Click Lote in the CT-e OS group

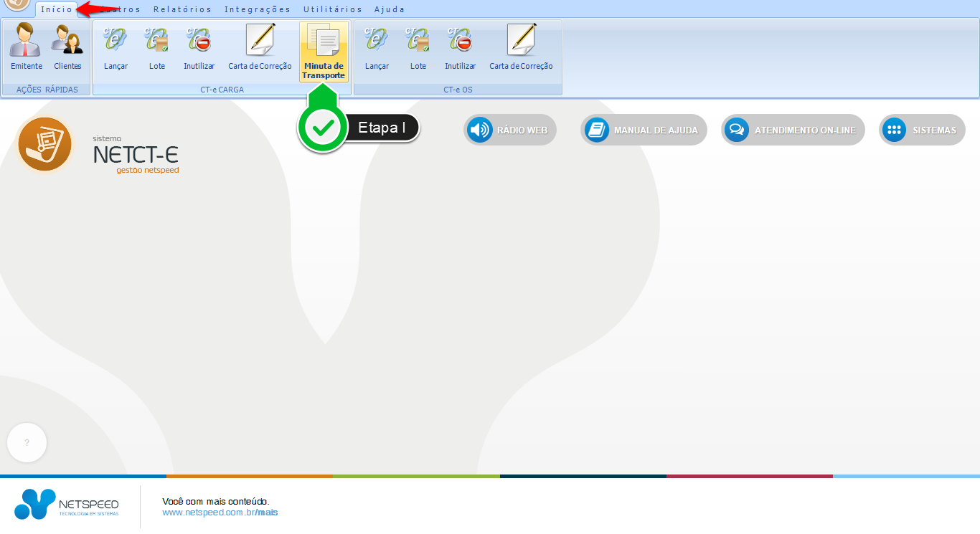point(418,49)
